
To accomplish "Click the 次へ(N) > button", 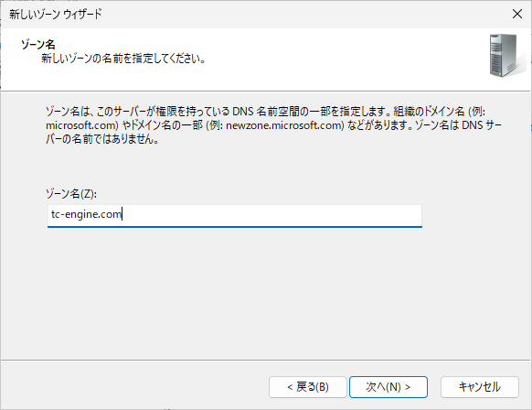I will 388,386.
